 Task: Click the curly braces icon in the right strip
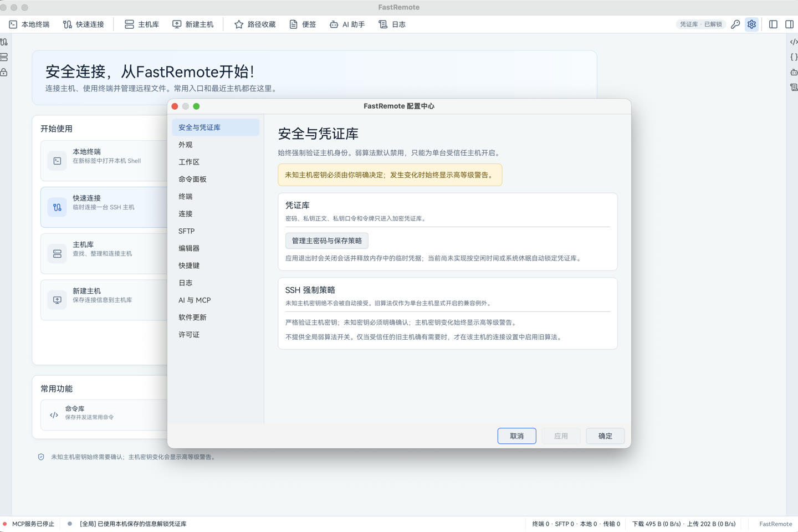pyautogui.click(x=794, y=57)
